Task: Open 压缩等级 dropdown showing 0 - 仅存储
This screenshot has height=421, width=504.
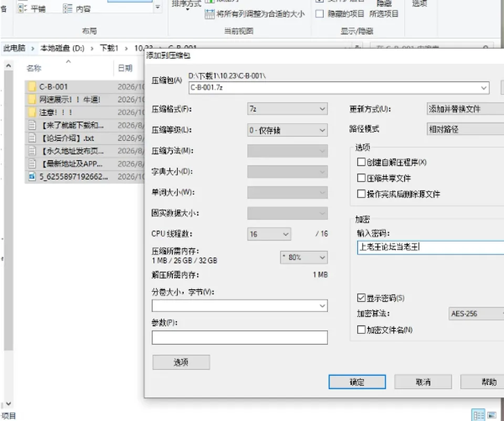Action: pos(287,130)
